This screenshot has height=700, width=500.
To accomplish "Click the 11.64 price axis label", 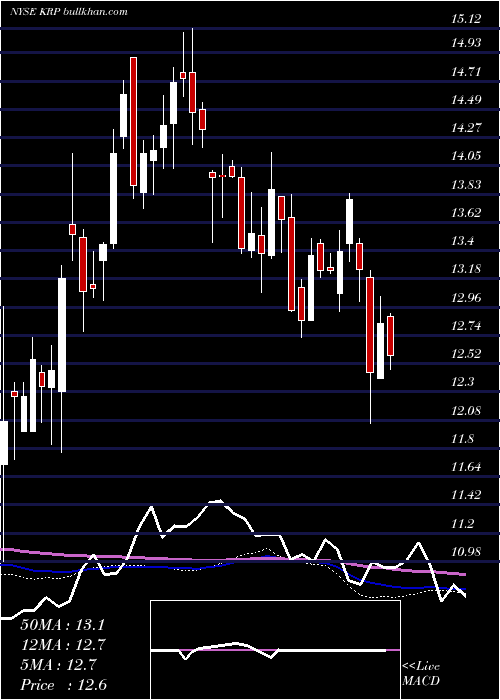I will pos(467,467).
